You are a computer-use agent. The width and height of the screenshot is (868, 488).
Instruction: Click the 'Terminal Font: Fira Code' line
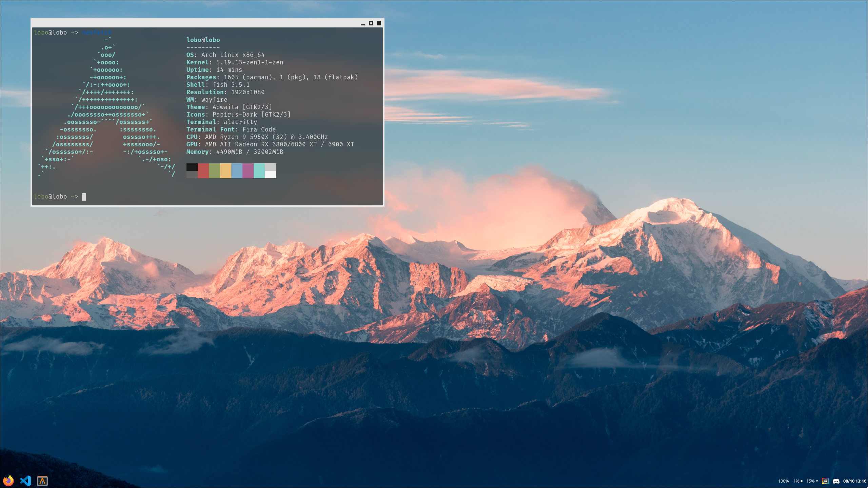231,129
